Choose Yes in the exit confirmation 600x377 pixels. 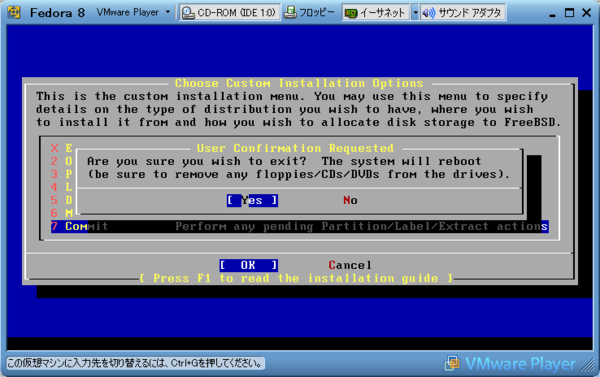point(252,200)
